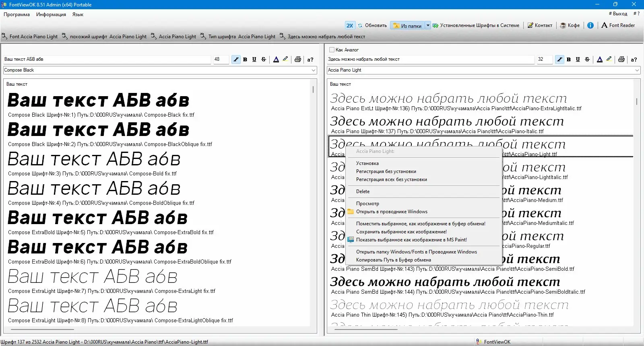Toggle bold in the left preview pane
This screenshot has height=346, width=644.
(245, 60)
